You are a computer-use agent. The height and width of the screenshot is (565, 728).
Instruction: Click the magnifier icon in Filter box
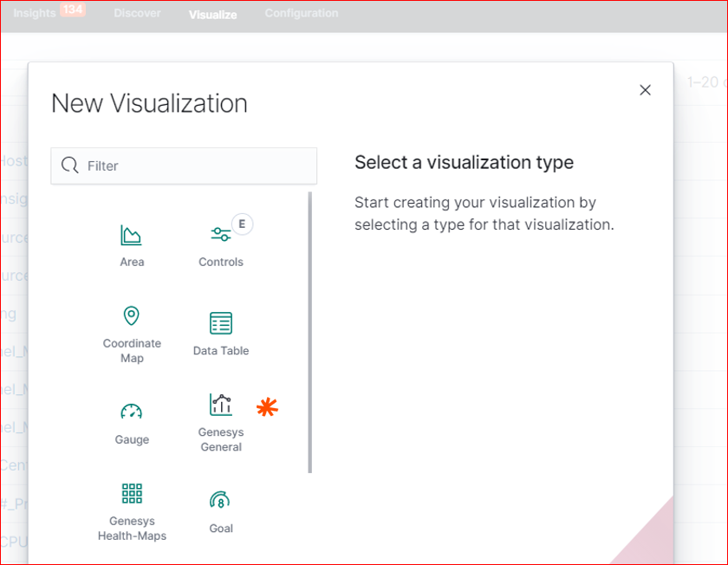pyautogui.click(x=71, y=166)
